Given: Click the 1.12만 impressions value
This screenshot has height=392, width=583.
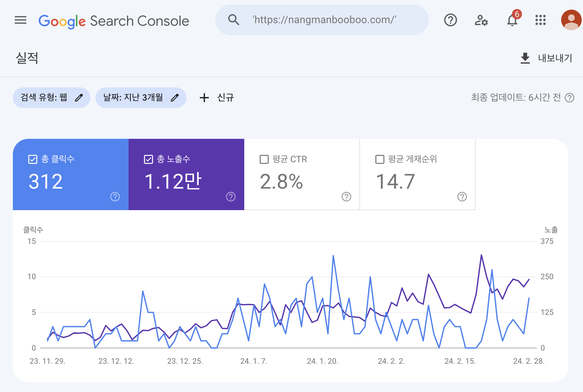Looking at the screenshot, I should click(173, 182).
